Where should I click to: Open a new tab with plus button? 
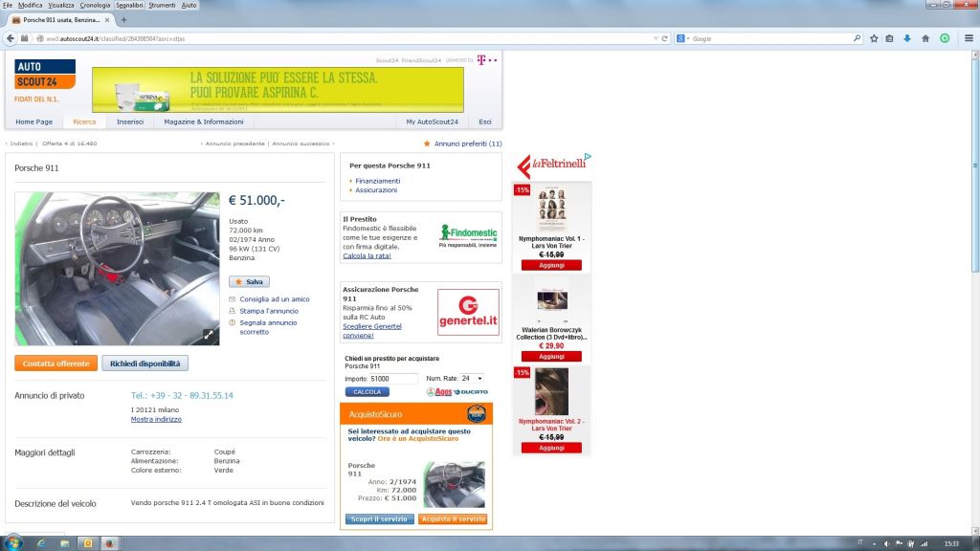pyautogui.click(x=123, y=20)
